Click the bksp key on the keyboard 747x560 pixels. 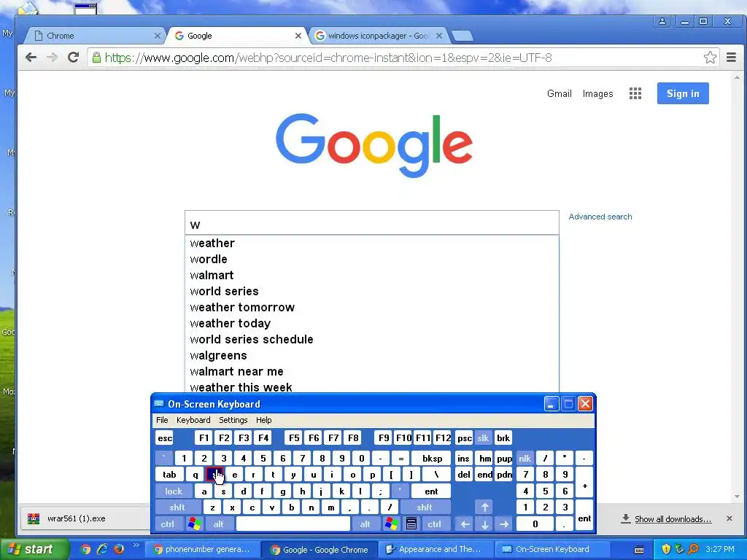click(x=432, y=458)
